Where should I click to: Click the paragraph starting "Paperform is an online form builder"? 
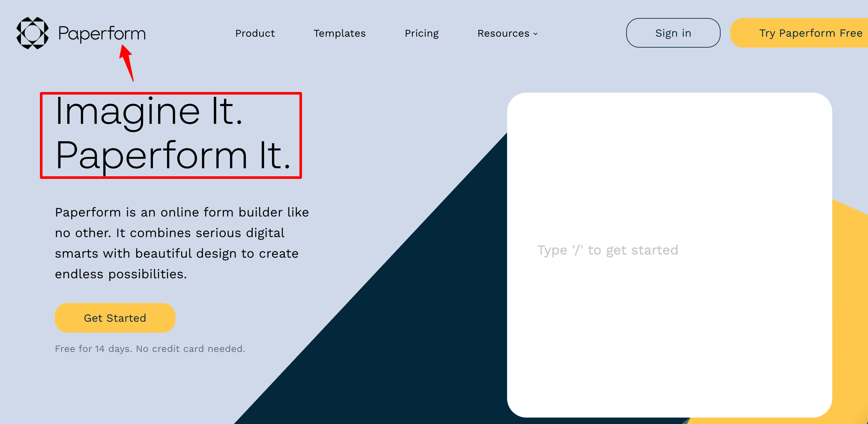point(182,243)
